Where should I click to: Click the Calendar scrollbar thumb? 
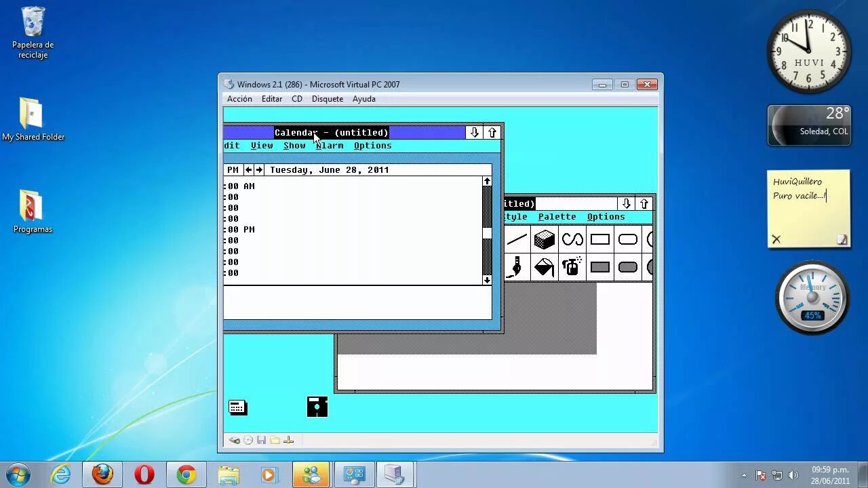click(x=487, y=234)
